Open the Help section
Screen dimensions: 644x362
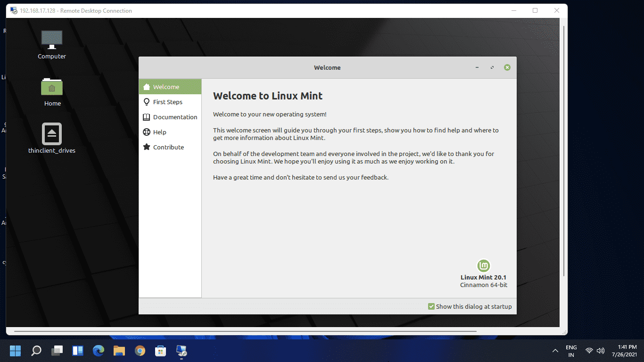tap(159, 132)
